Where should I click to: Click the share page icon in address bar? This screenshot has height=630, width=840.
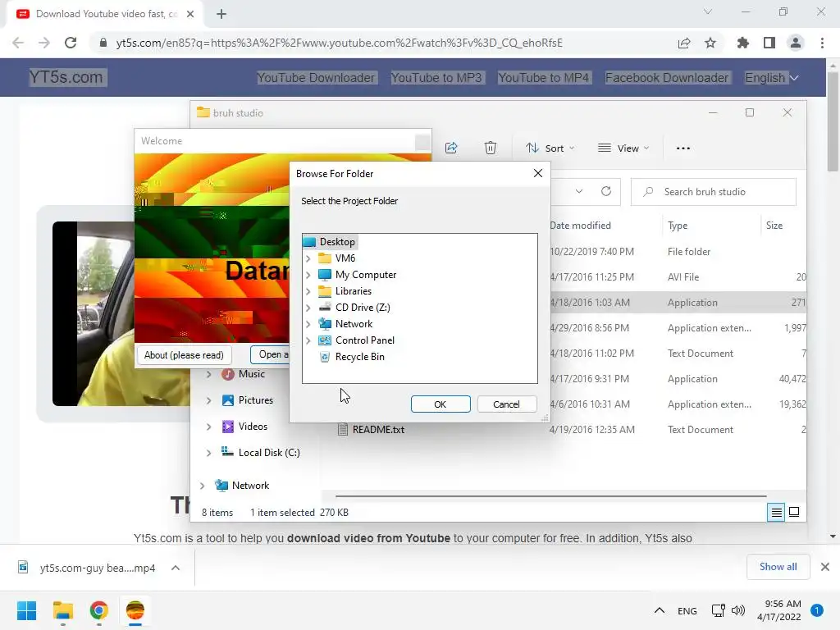pos(684,43)
